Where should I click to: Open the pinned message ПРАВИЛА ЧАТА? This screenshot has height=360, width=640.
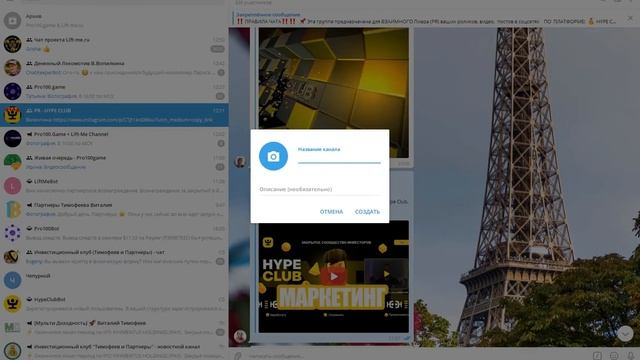427,18
